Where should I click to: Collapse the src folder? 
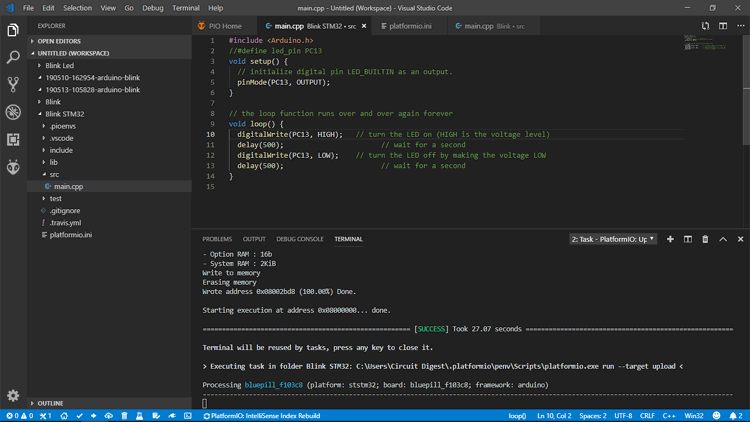coord(110,174)
